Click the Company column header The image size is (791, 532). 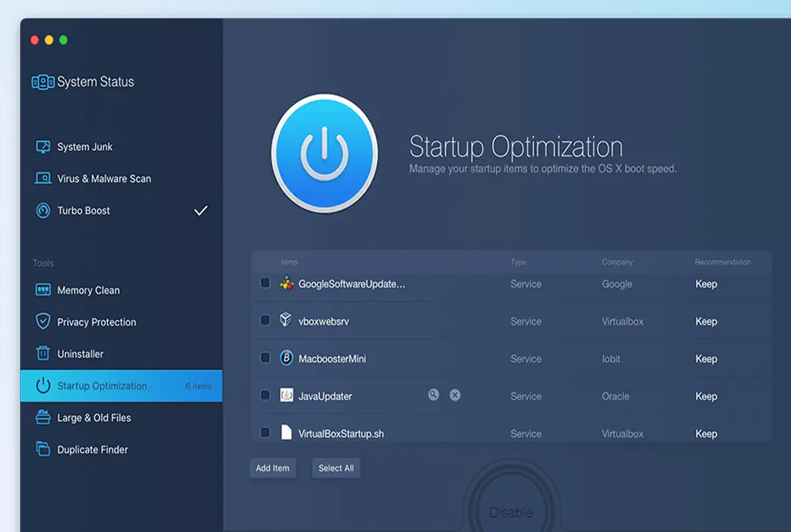617,262
